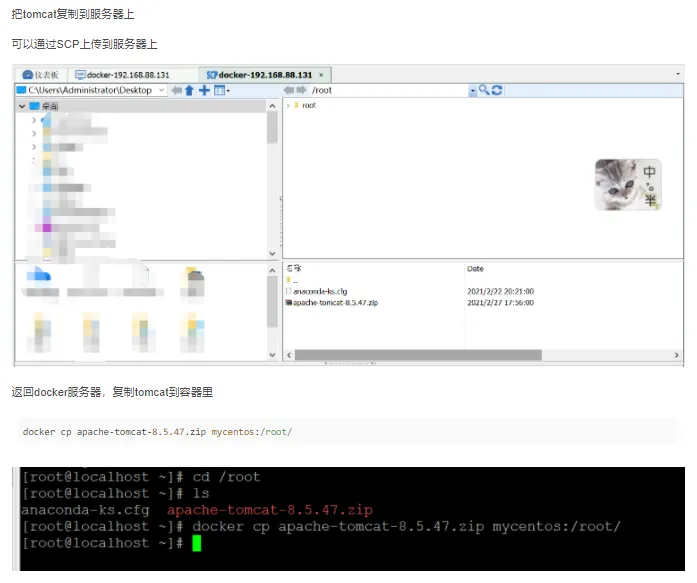
Task: Refresh the remote directory listing
Action: click(497, 90)
